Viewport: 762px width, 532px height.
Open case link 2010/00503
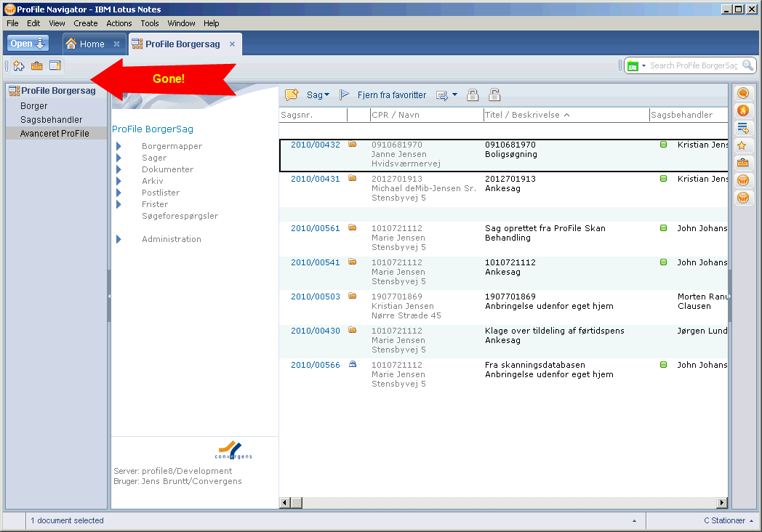point(316,297)
